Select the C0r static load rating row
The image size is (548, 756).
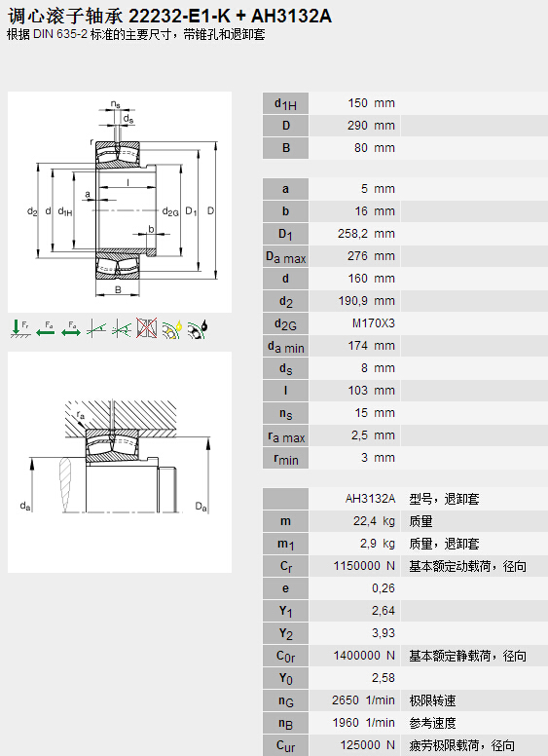tap(405, 656)
